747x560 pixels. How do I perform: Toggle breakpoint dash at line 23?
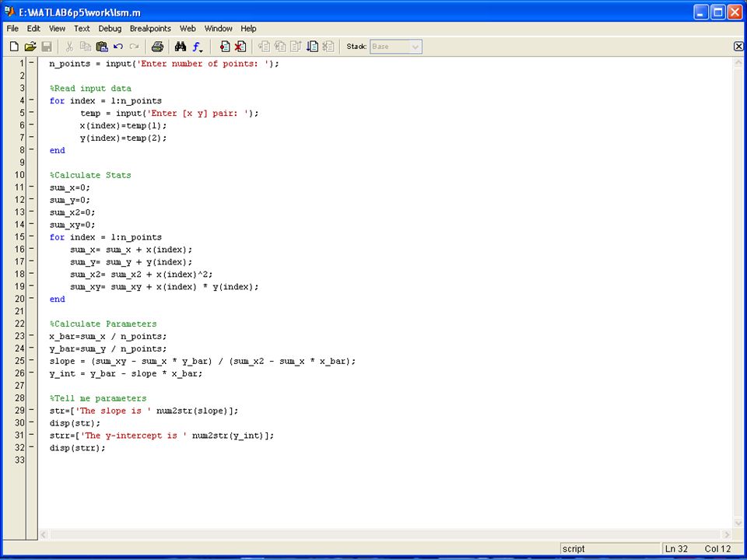(31, 335)
